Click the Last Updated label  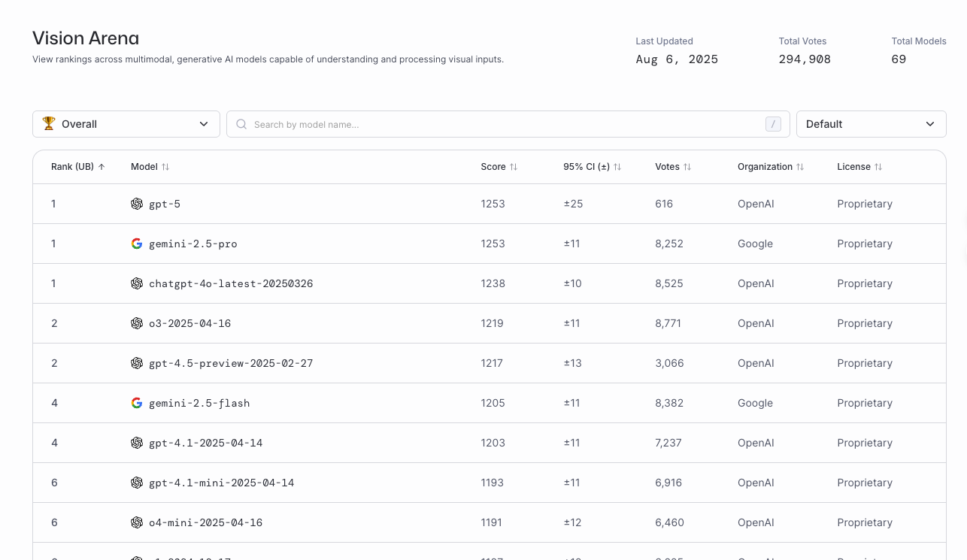point(664,41)
